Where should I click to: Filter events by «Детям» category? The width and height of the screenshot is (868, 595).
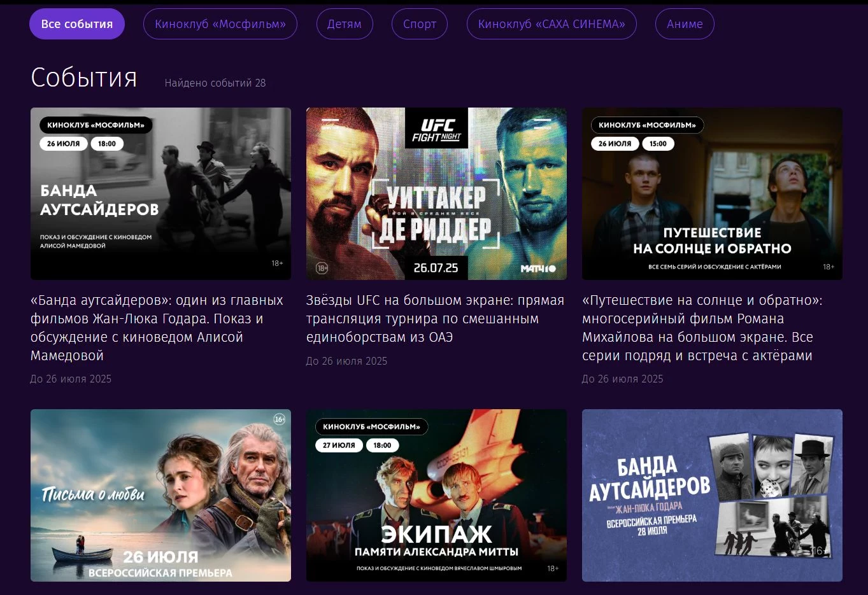[345, 24]
